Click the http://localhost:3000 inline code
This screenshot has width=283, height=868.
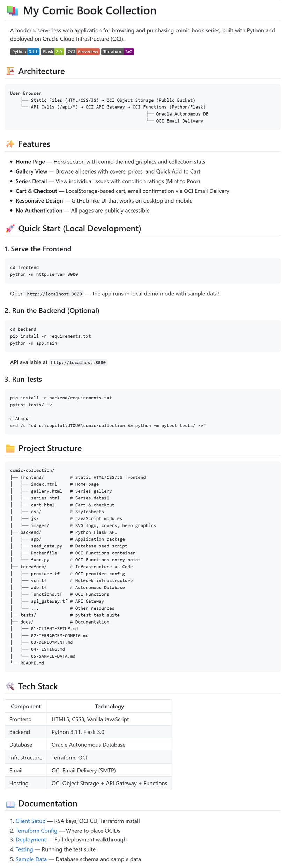pyautogui.click(x=54, y=294)
